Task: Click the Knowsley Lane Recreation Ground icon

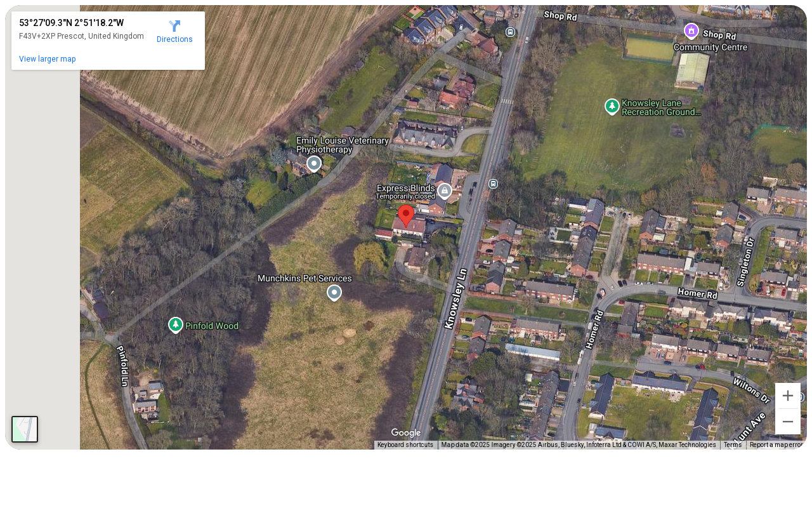Action: [x=612, y=107]
